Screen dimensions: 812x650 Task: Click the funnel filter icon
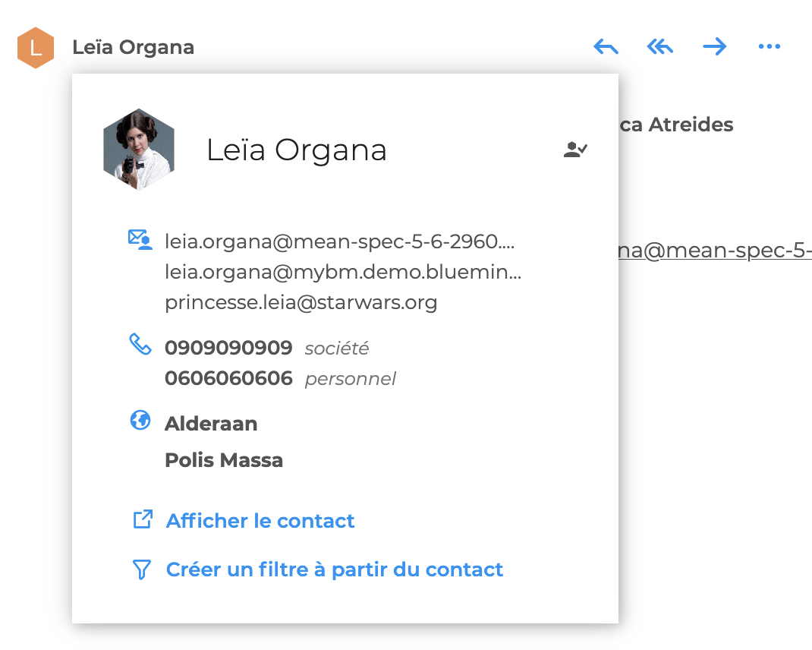tap(142, 570)
